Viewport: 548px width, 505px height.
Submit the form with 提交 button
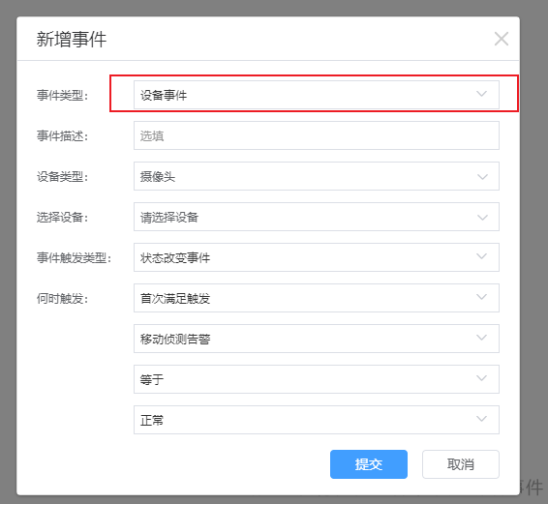pos(369,464)
